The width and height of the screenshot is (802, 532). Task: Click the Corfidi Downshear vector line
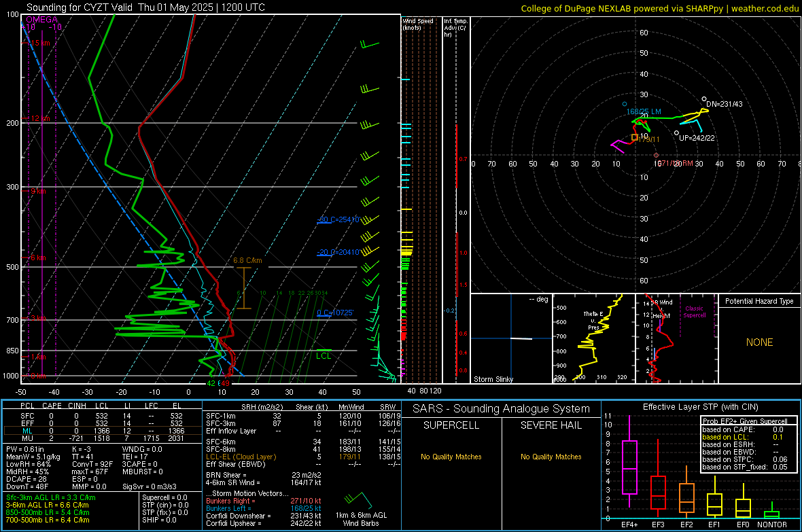tap(264, 516)
